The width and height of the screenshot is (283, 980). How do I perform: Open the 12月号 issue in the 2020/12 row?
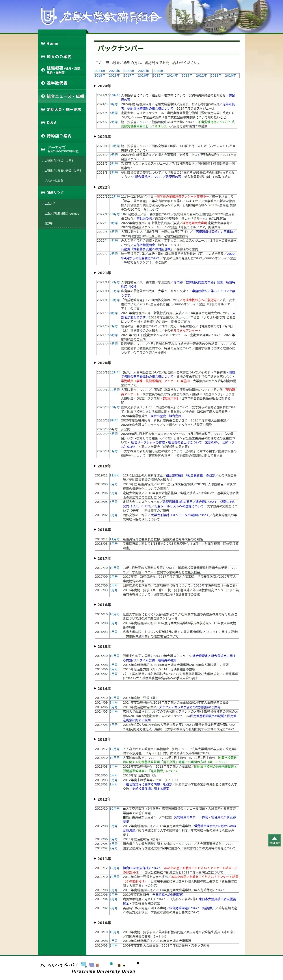point(115,372)
